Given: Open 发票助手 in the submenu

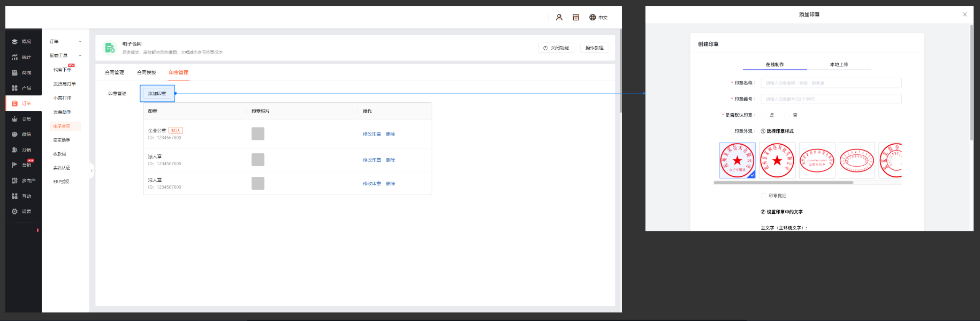Looking at the screenshot, I should pyautogui.click(x=62, y=113).
